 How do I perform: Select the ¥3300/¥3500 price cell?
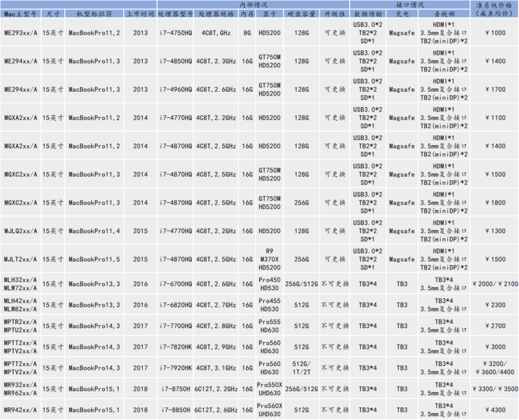494,389
